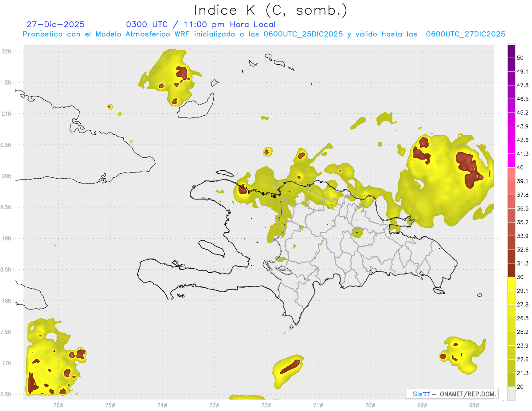
Task: Click the map title "Indice K (C, somb.)"
Action: click(271, 10)
